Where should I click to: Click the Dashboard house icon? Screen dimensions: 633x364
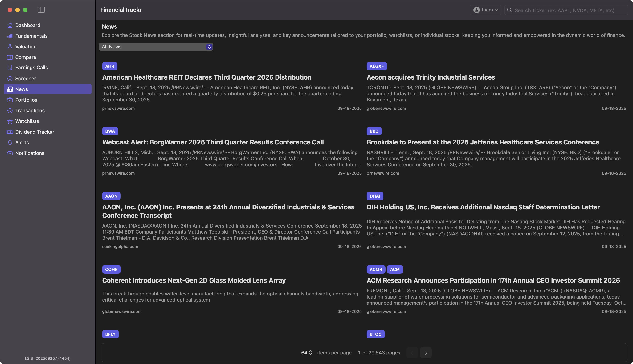coord(10,25)
